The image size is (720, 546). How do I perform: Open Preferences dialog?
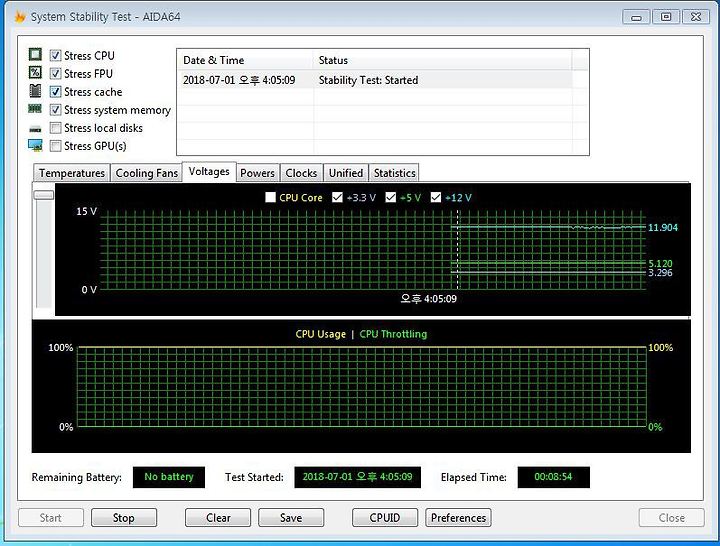[458, 518]
